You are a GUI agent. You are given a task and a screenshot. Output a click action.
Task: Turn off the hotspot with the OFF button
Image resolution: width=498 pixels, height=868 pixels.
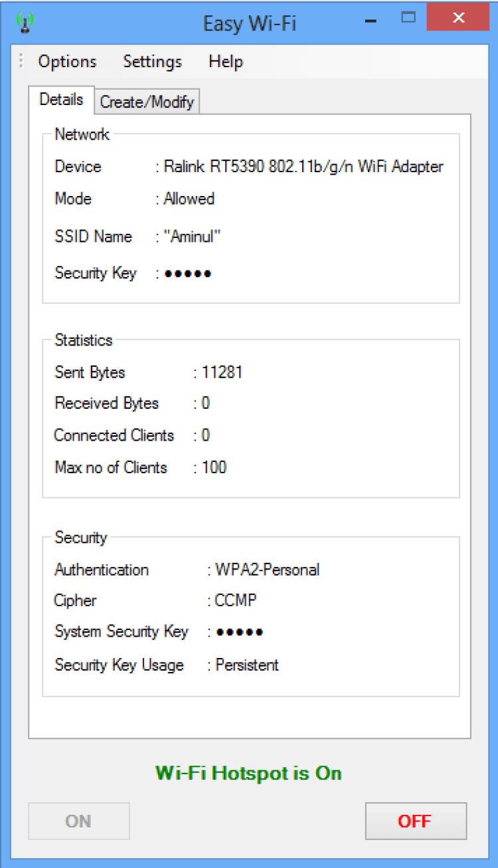point(415,821)
